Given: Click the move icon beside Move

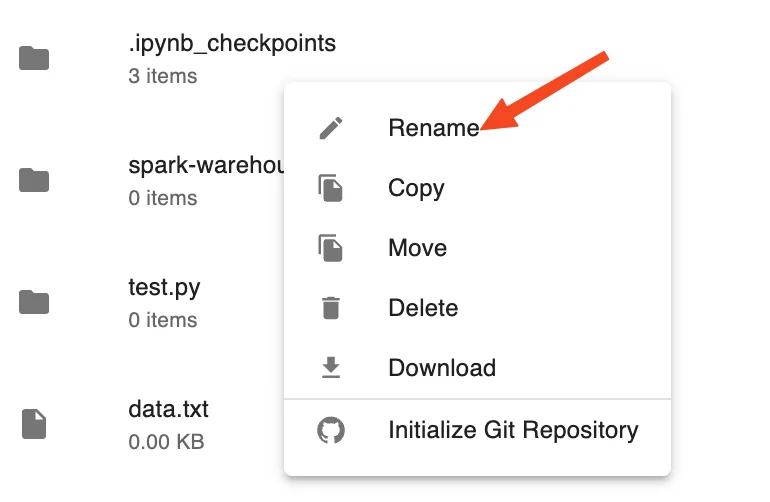Looking at the screenshot, I should 330,248.
